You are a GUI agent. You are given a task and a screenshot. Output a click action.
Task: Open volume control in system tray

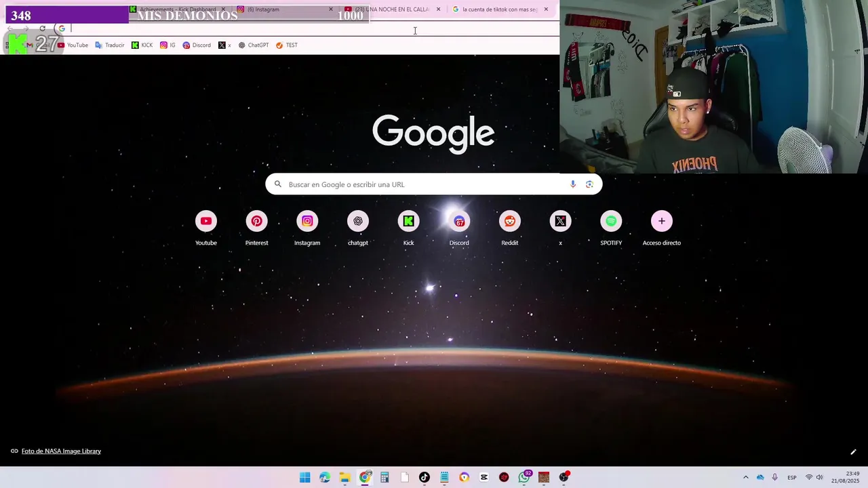tap(819, 478)
